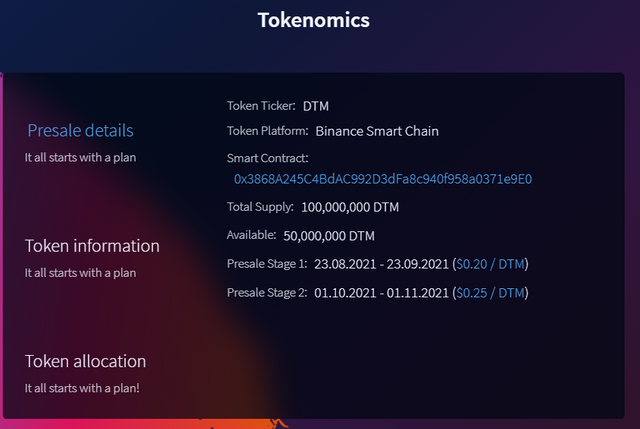This screenshot has width=640, height=429.
Task: Click the $0.25 / DTM price link
Action: tap(491, 293)
